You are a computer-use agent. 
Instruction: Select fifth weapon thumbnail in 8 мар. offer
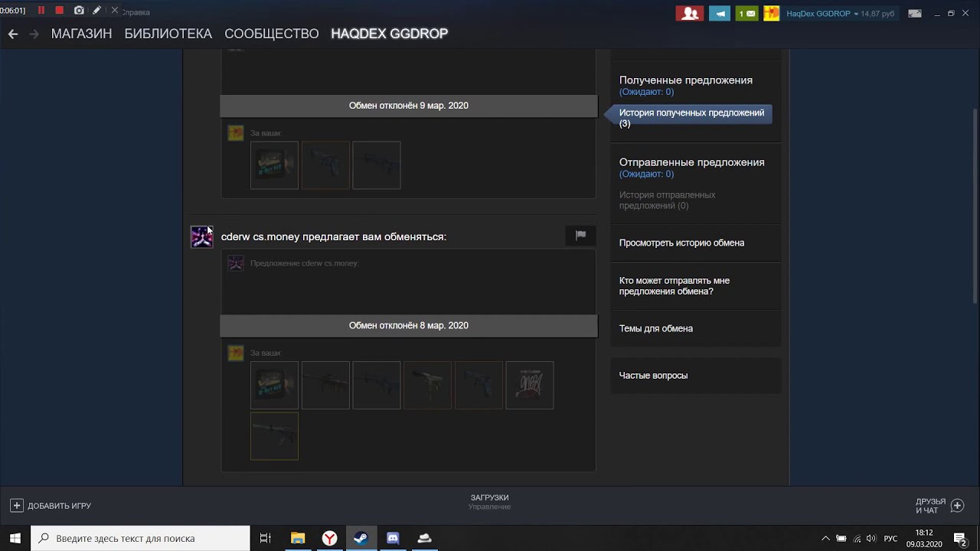[479, 385]
